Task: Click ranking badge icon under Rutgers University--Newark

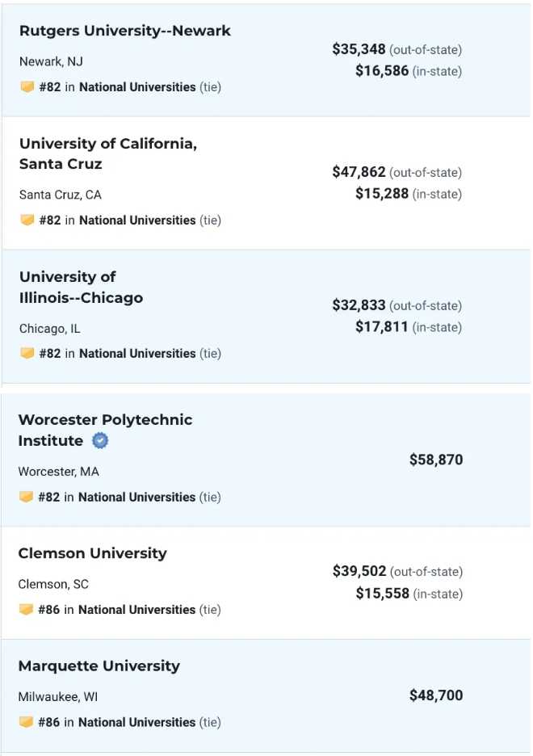Action: click(27, 86)
